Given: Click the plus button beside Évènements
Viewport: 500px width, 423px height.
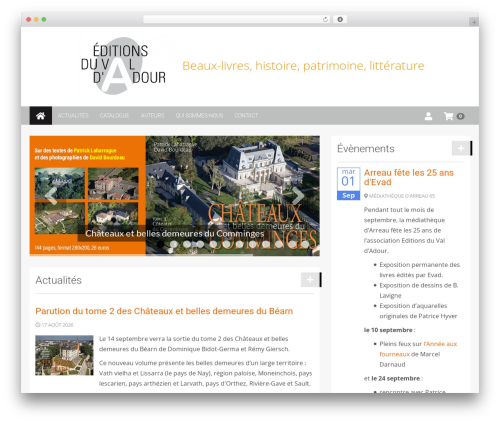Looking at the screenshot, I should click(461, 148).
